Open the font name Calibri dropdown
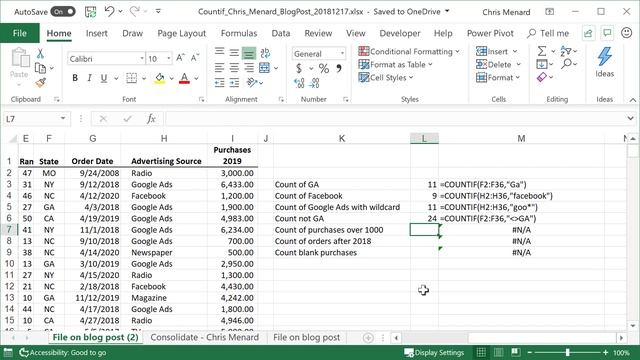The image size is (640, 360). point(142,58)
